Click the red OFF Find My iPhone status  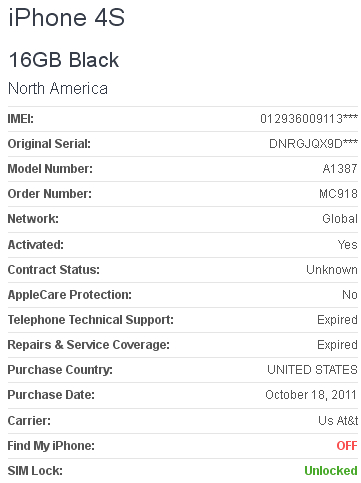pyautogui.click(x=347, y=446)
